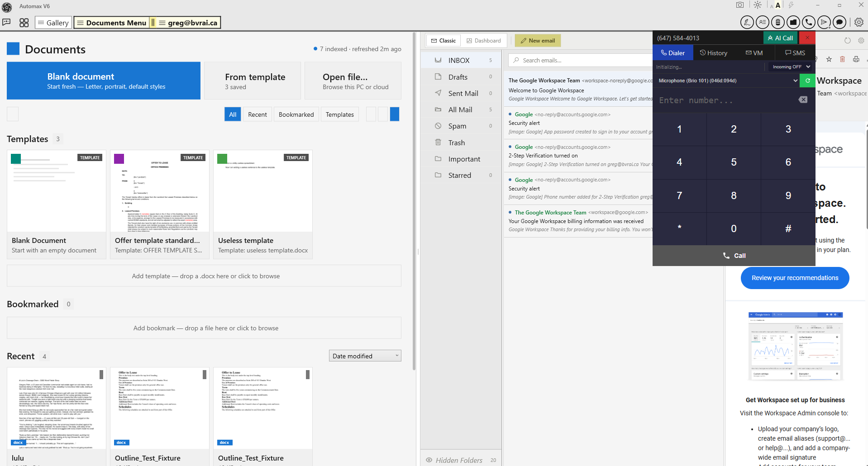
Task: Delete the open email with trash icon
Action: (843, 59)
